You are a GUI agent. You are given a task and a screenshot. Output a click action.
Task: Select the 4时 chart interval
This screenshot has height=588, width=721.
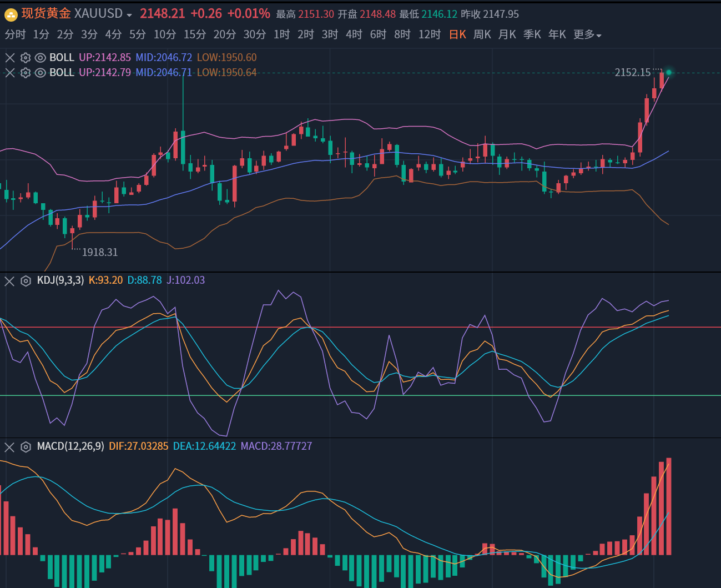[354, 35]
